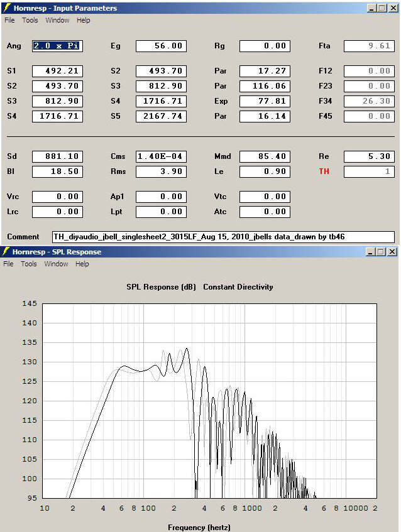Click the Constant Directivity heading text

click(238, 286)
